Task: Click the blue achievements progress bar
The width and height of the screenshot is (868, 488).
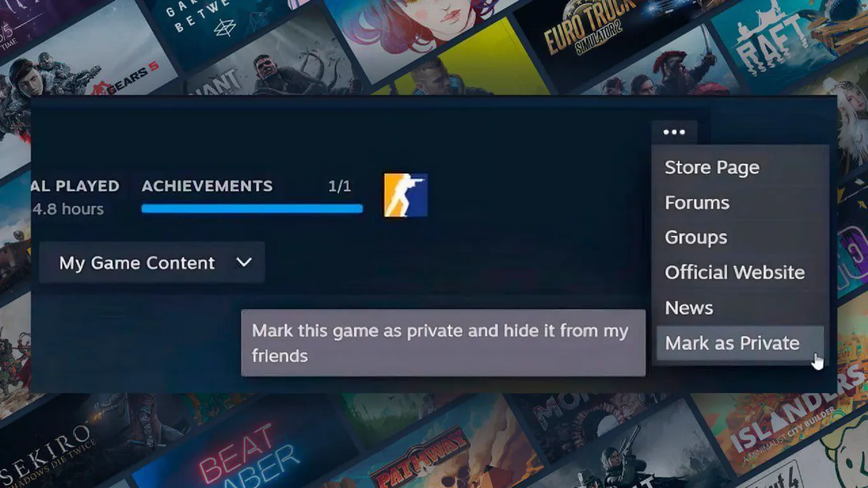Action: [252, 209]
